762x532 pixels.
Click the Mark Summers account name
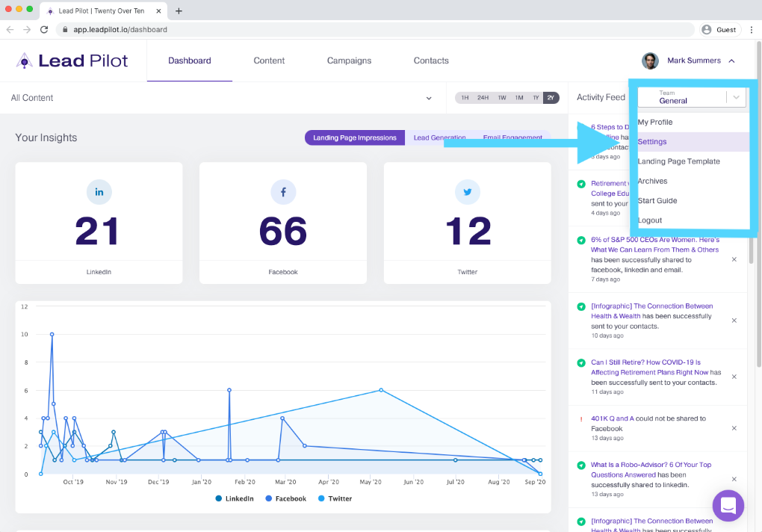(x=694, y=61)
